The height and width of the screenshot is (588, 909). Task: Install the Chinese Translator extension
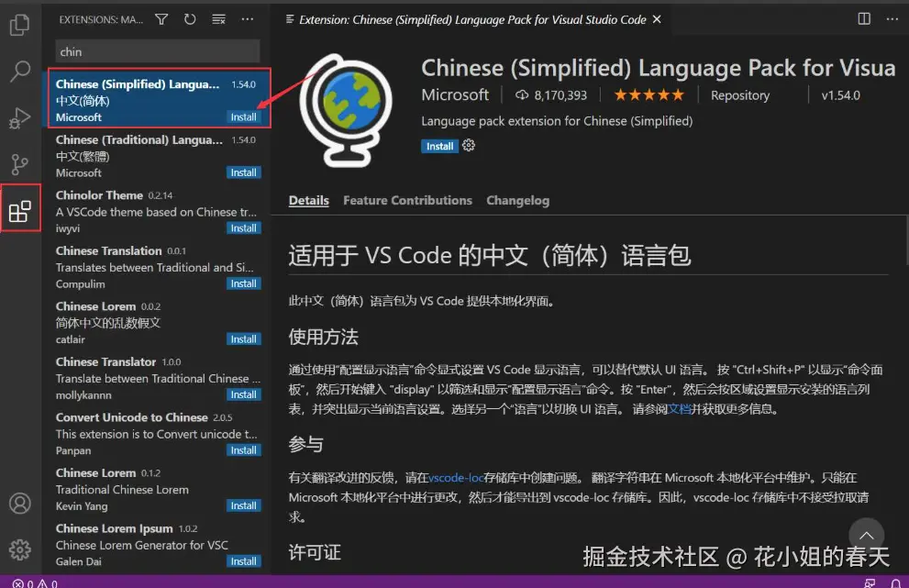tap(243, 394)
